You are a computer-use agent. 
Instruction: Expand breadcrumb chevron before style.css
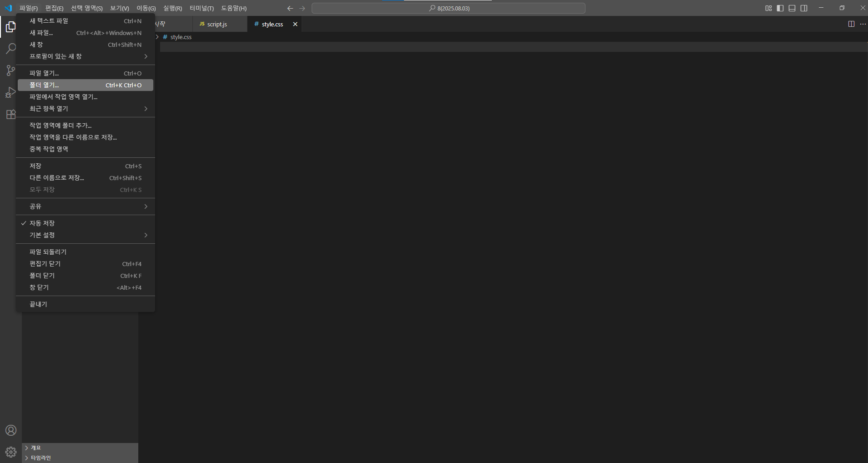click(x=157, y=37)
